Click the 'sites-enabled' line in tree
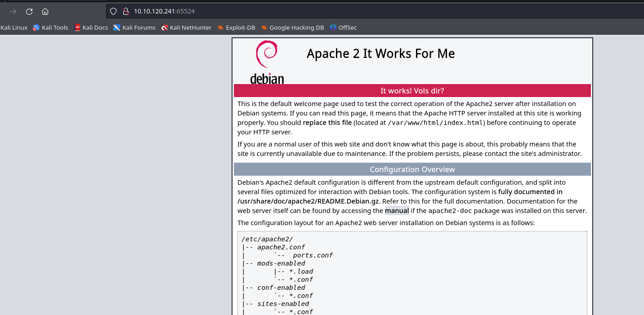This screenshot has width=644, height=315. [x=283, y=304]
